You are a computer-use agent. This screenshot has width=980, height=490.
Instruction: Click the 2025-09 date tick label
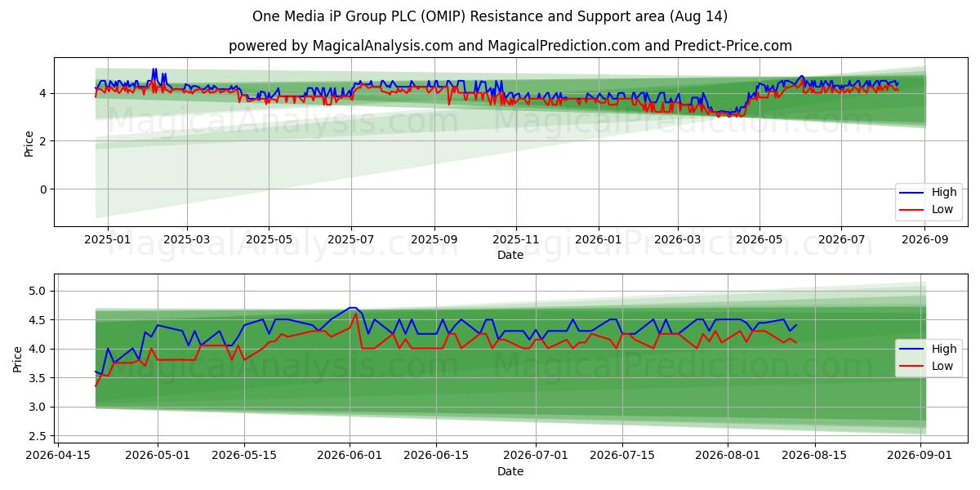point(434,239)
